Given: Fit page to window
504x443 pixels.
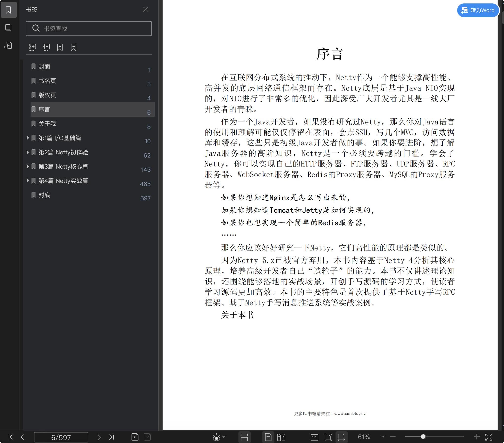Looking at the screenshot, I should [x=328, y=437].
